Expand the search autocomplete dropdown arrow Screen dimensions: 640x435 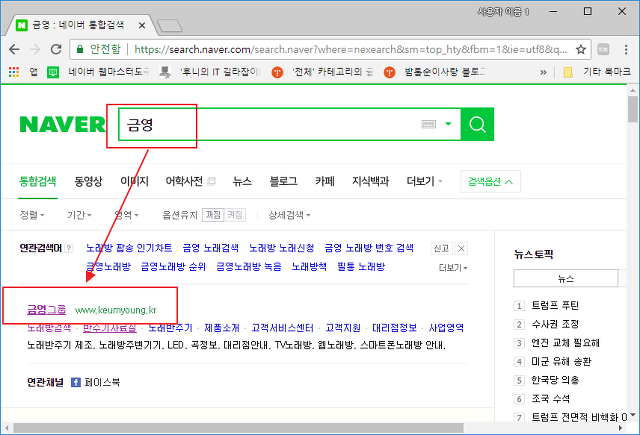coord(448,124)
